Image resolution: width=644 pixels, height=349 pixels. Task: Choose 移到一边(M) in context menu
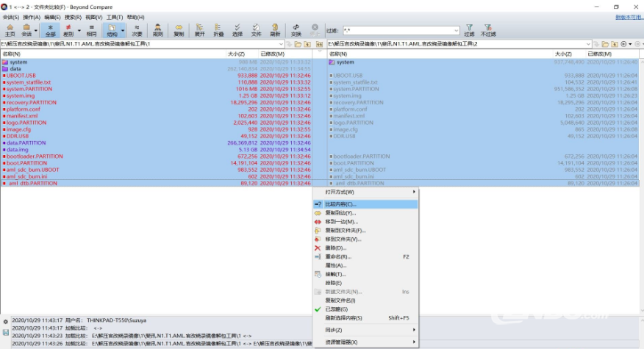pyautogui.click(x=365, y=222)
